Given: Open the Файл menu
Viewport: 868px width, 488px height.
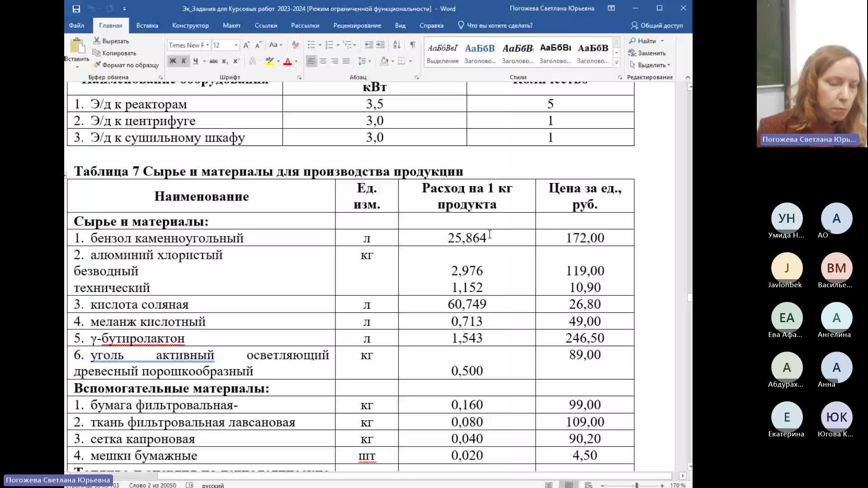Looking at the screenshot, I should tap(76, 25).
